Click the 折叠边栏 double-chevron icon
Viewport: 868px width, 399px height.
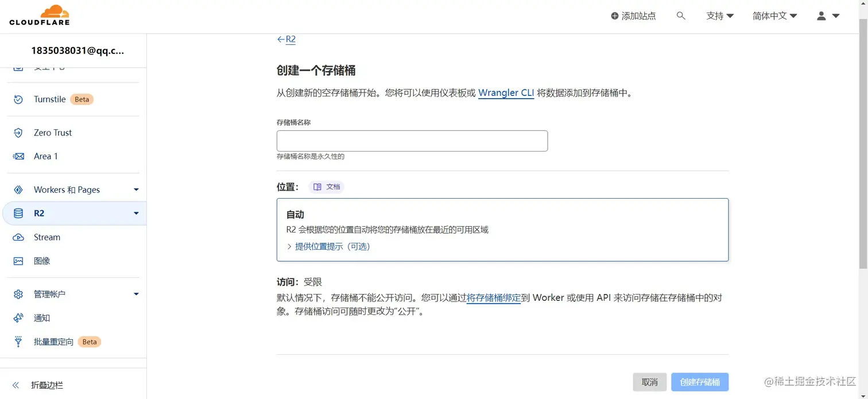(x=16, y=385)
